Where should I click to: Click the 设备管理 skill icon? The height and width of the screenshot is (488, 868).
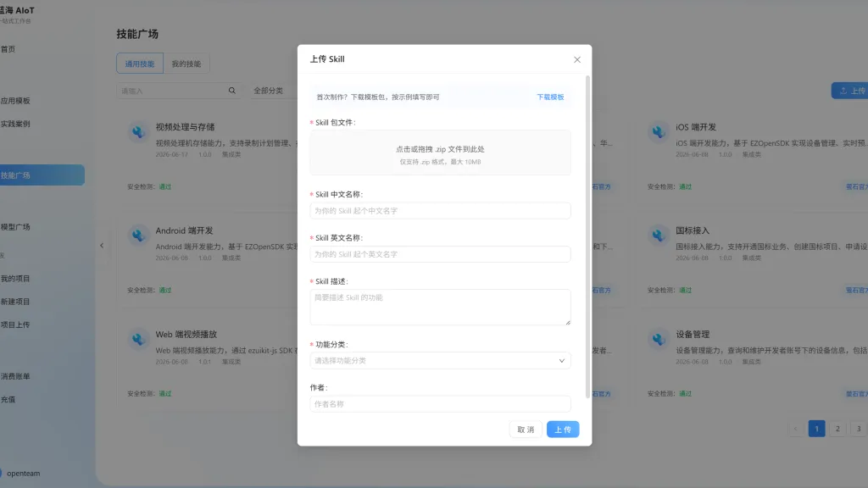(658, 339)
